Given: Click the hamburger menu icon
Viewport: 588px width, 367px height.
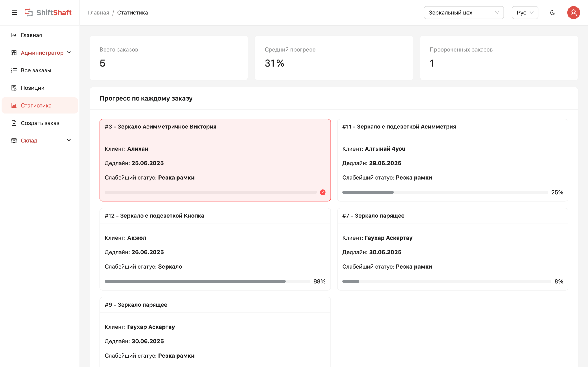Looking at the screenshot, I should (x=14, y=13).
